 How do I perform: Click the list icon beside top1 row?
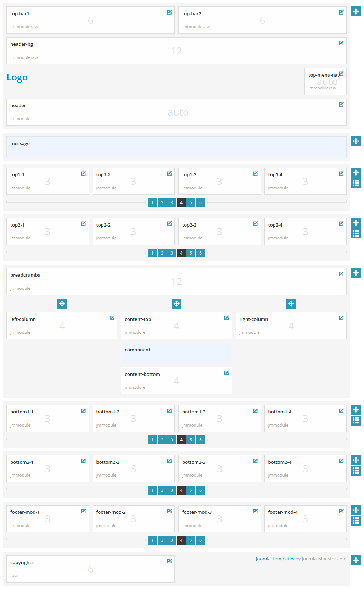(x=356, y=183)
